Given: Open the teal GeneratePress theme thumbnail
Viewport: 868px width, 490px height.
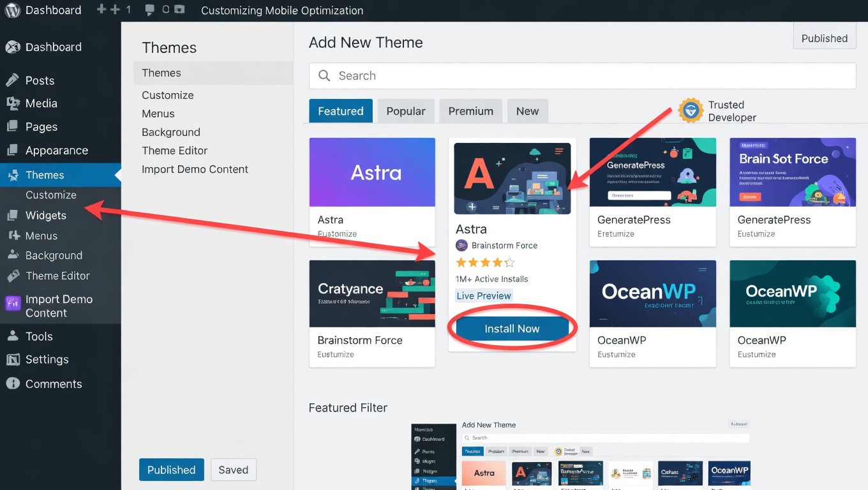Looking at the screenshot, I should (652, 172).
